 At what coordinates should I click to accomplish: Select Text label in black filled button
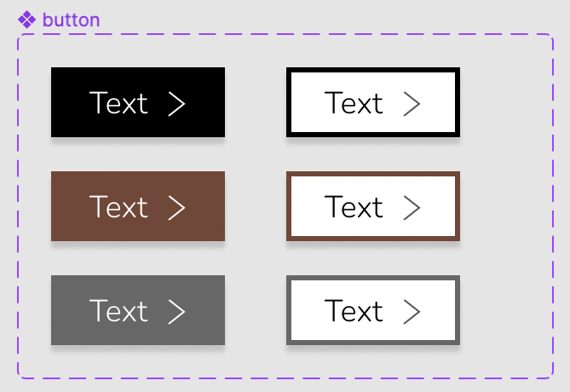point(118,102)
